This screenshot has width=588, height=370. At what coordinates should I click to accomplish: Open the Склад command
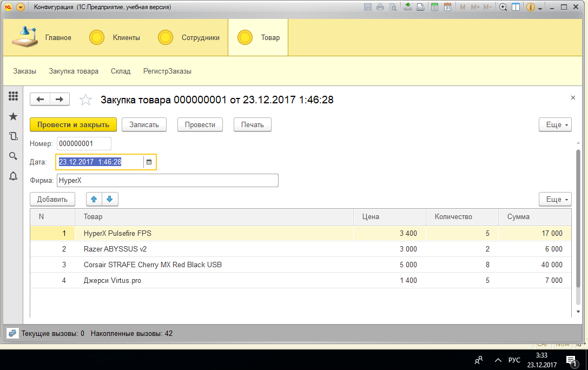pos(121,71)
